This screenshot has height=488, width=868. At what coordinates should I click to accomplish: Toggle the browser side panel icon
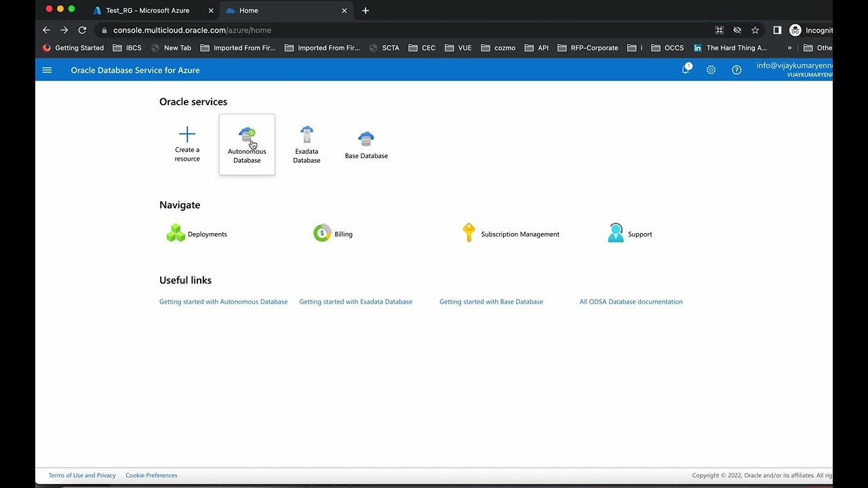click(x=777, y=30)
